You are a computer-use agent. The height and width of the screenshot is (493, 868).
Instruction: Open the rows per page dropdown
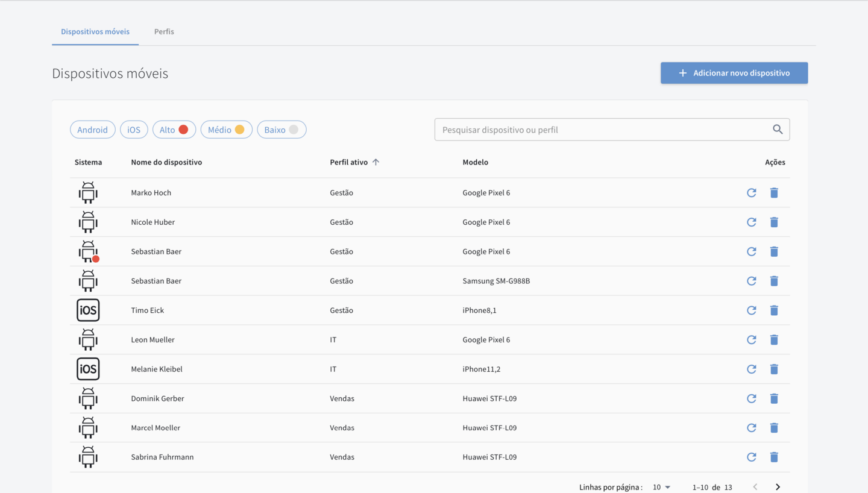661,487
